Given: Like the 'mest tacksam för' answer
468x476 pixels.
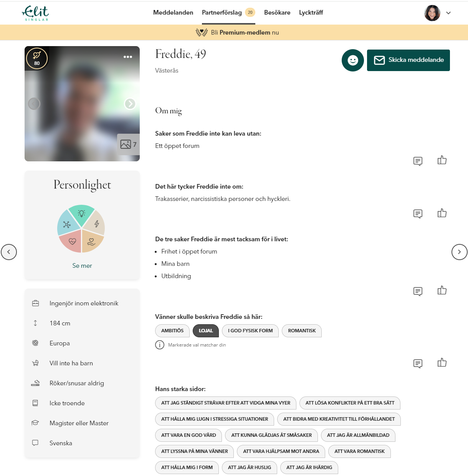Looking at the screenshot, I should point(442,290).
